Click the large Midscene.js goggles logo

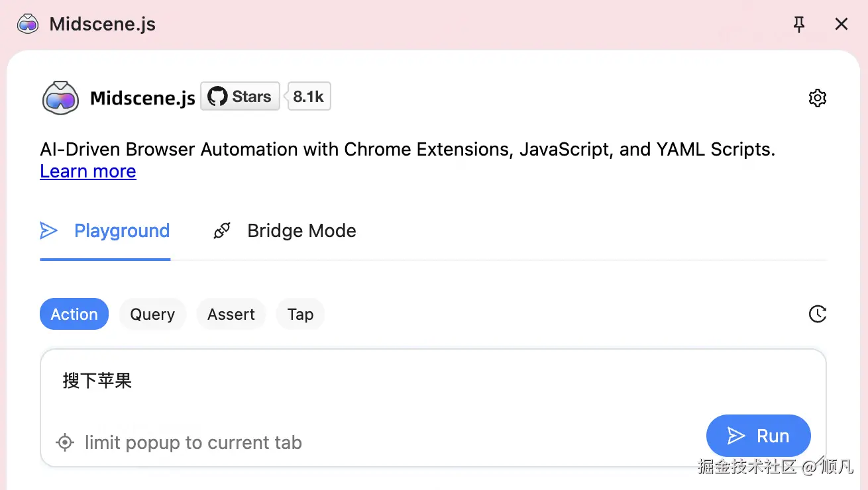[60, 98]
